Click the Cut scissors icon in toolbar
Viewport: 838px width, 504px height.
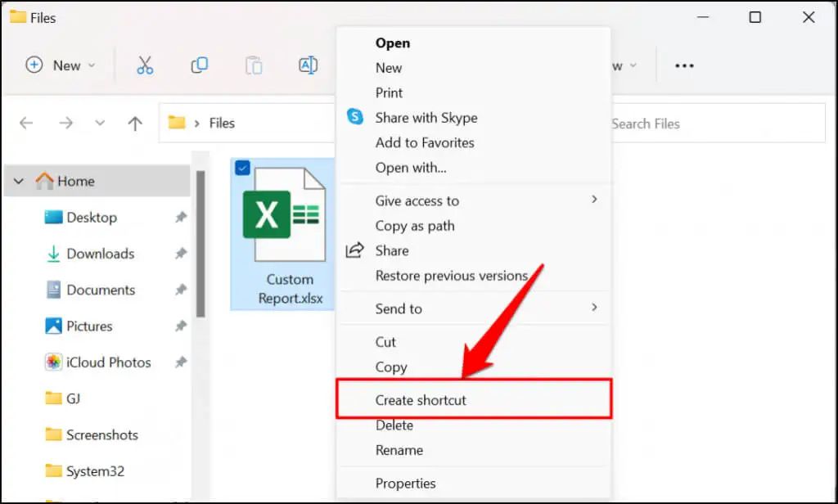(145, 65)
